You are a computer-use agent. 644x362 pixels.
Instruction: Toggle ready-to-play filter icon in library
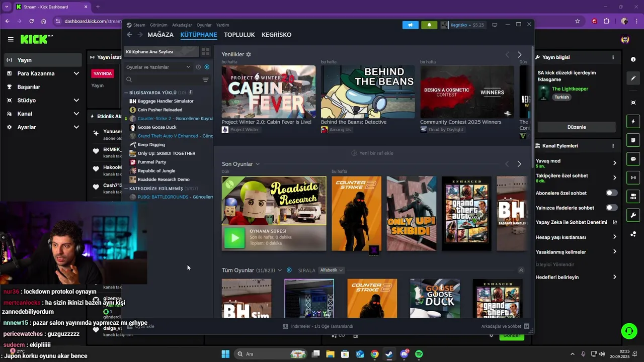point(207,67)
